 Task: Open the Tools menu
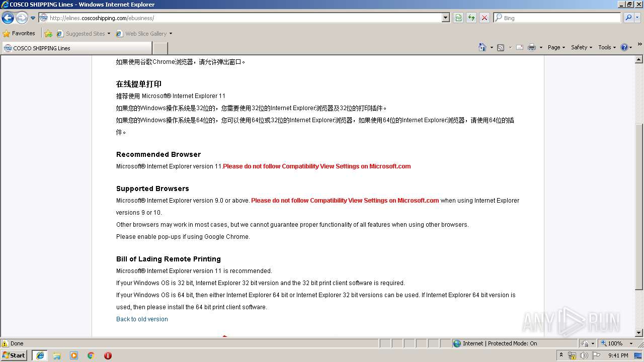[607, 47]
